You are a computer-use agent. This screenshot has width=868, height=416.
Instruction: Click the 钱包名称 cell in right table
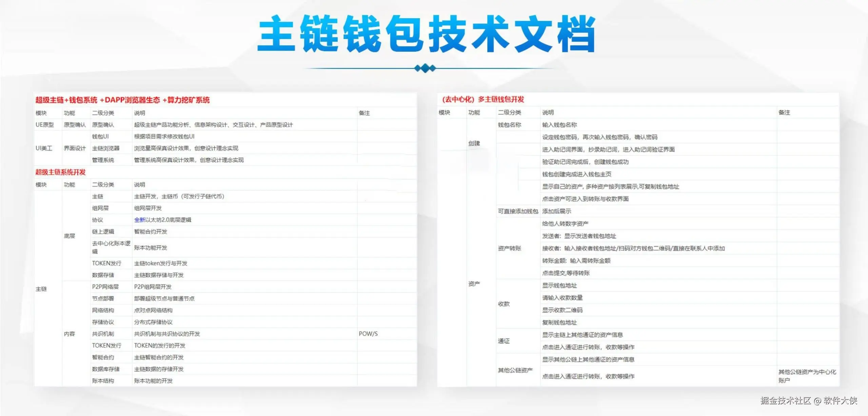[x=509, y=125]
